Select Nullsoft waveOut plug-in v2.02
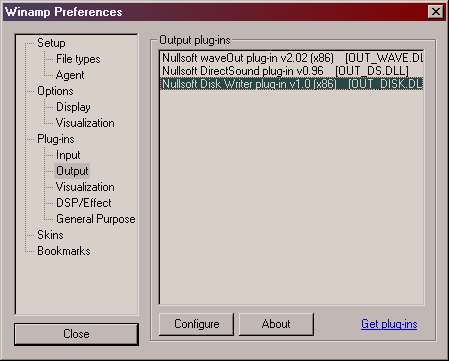This screenshot has width=449, height=361. coord(292,58)
